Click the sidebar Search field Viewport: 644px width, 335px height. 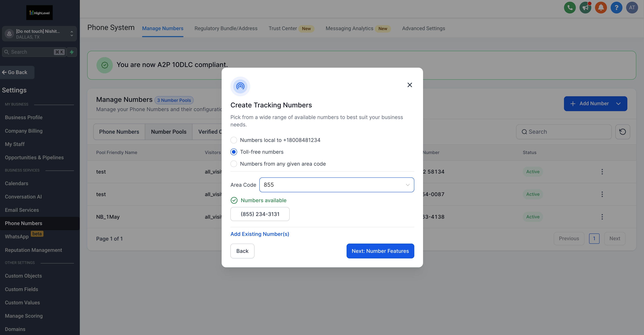34,52
